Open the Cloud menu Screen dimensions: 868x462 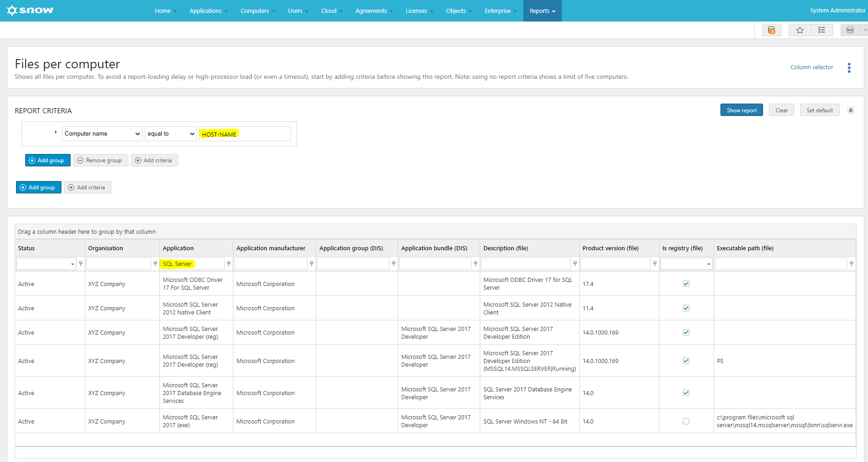(332, 11)
